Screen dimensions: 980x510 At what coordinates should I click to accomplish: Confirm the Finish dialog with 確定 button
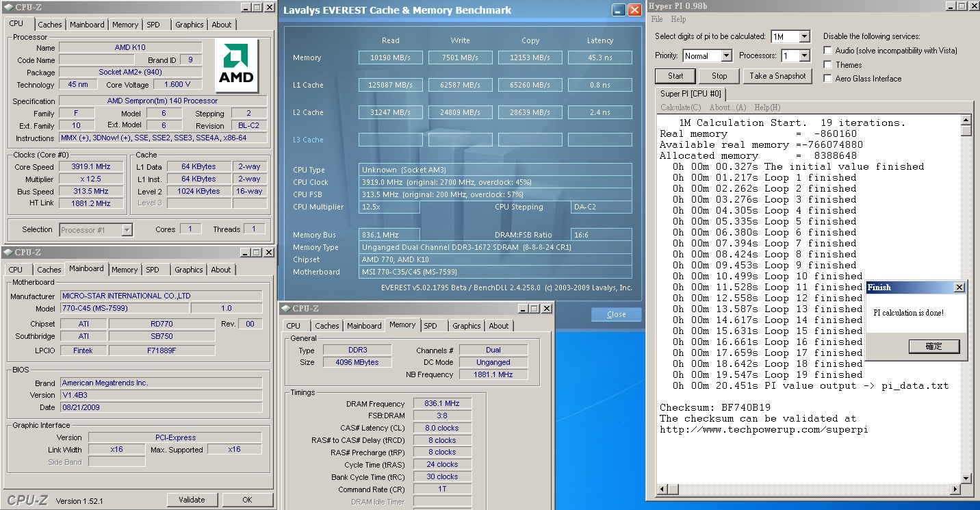point(934,346)
